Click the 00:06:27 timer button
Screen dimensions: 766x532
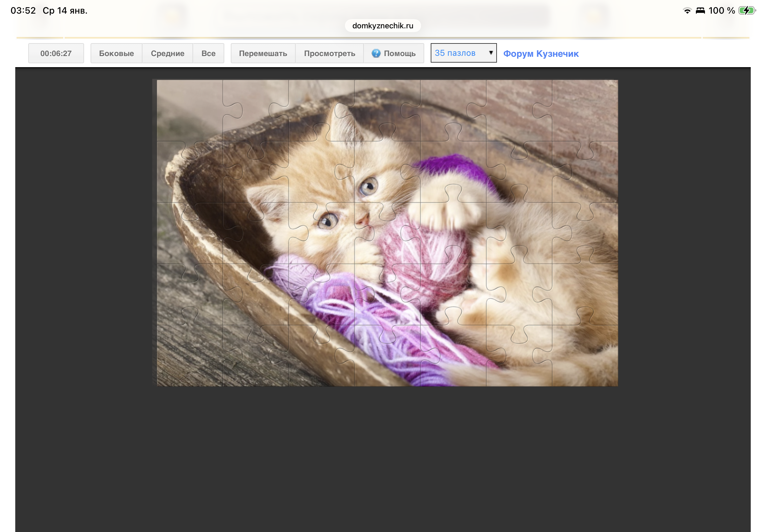(x=56, y=53)
